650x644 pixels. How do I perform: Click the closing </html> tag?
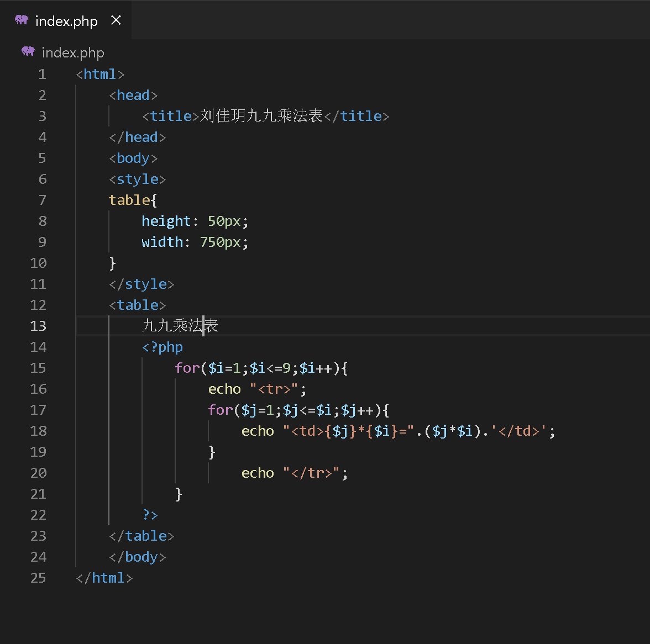click(x=104, y=578)
